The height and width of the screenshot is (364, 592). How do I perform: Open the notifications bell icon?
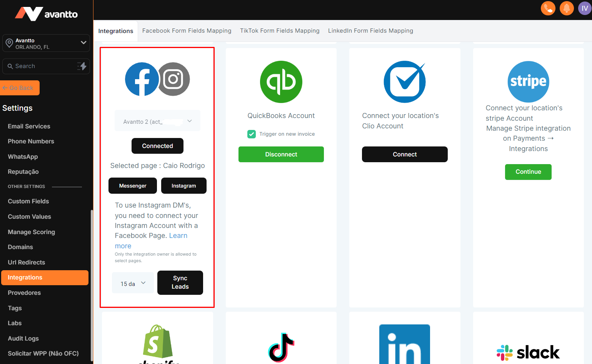coord(566,8)
